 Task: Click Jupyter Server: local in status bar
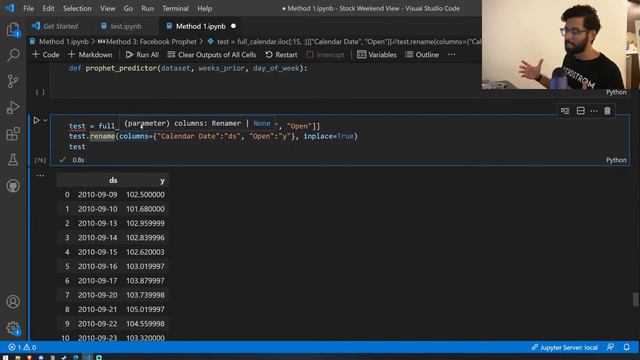pos(564,347)
